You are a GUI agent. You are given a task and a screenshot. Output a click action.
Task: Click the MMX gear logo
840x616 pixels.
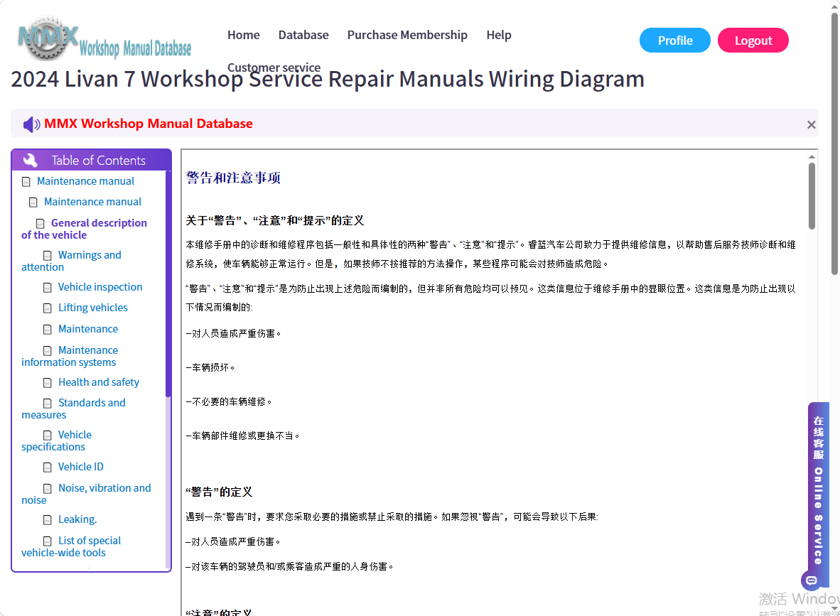[47, 38]
